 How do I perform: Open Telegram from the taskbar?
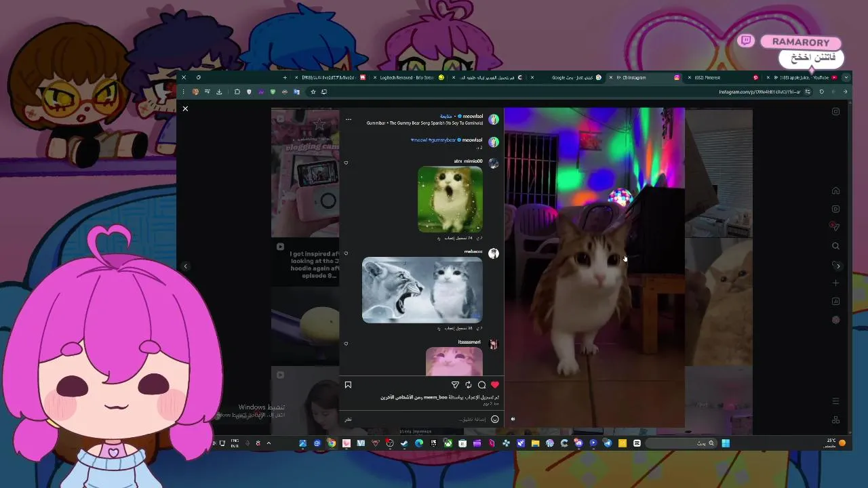click(x=608, y=443)
